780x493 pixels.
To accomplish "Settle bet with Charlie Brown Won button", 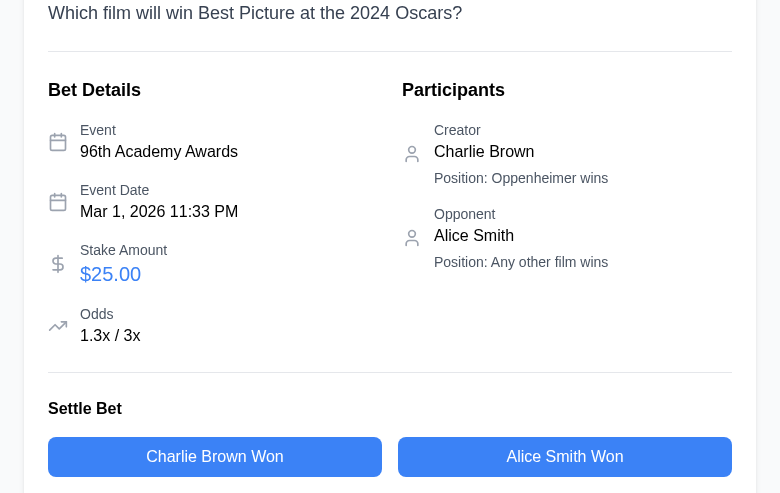I will pyautogui.click(x=215, y=457).
